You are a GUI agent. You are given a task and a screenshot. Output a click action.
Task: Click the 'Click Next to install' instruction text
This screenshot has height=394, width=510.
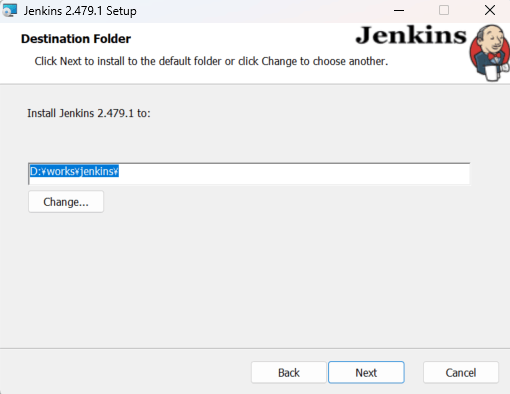tap(211, 61)
